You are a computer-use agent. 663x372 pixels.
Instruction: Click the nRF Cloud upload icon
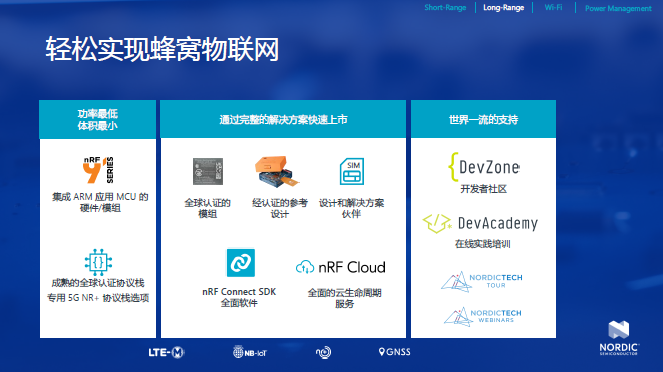(x=304, y=267)
